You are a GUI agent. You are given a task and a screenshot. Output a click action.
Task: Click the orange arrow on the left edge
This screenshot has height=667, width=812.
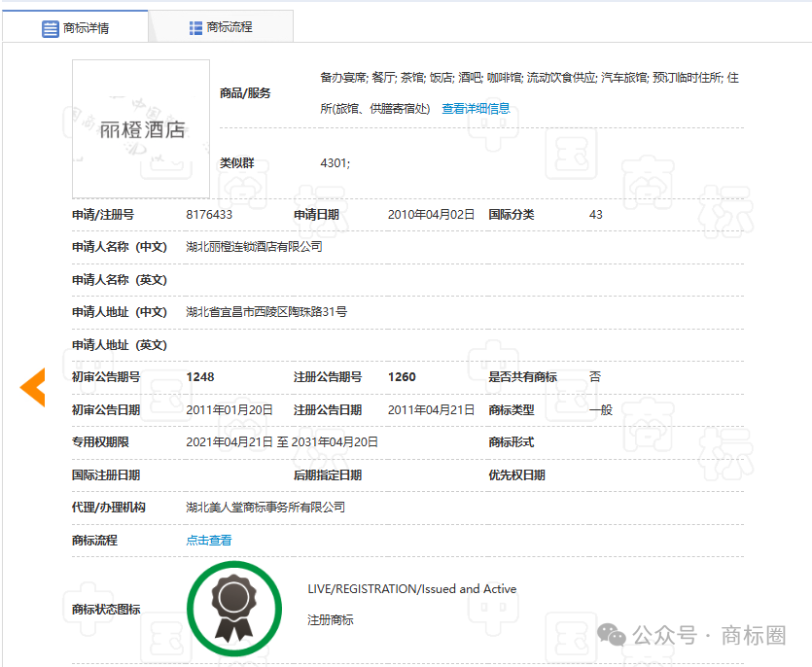(32, 386)
